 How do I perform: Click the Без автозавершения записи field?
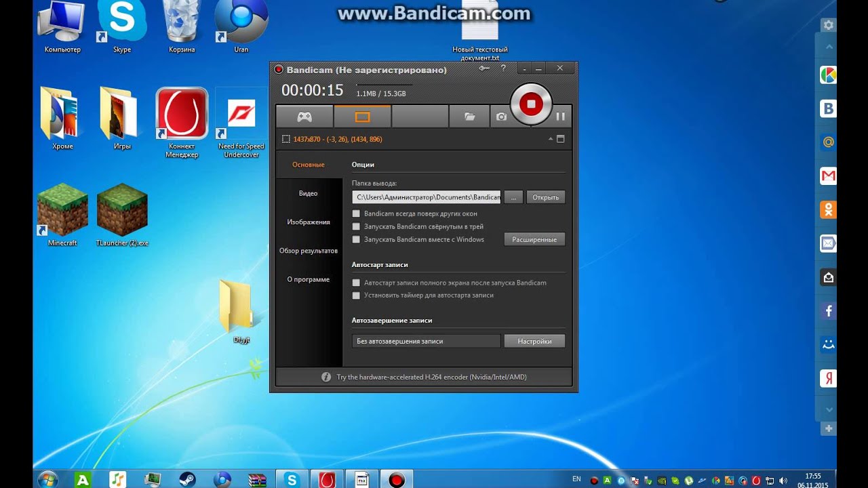tap(427, 341)
